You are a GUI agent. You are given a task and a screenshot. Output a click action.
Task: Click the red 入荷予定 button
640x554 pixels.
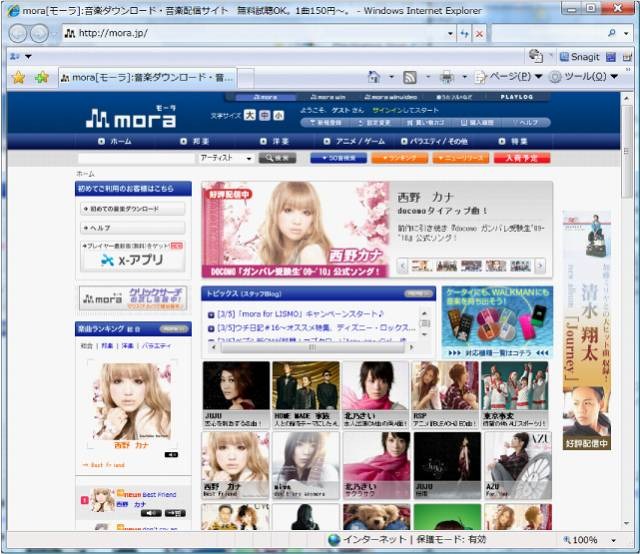point(522,158)
